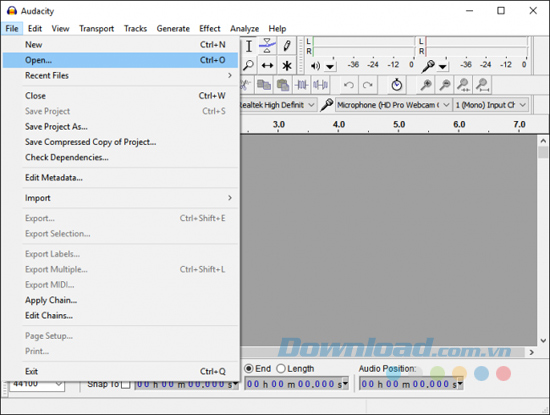The image size is (550, 415).
Task: Open the Tracks menu
Action: click(x=135, y=28)
